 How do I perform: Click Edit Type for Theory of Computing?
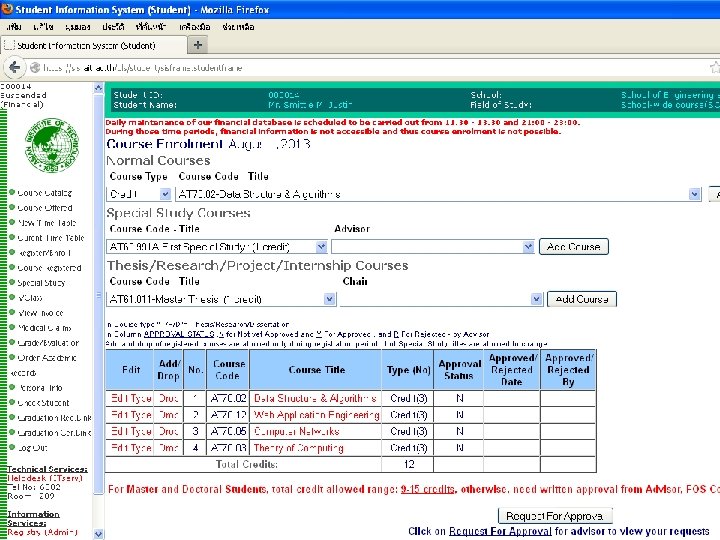(x=131, y=448)
